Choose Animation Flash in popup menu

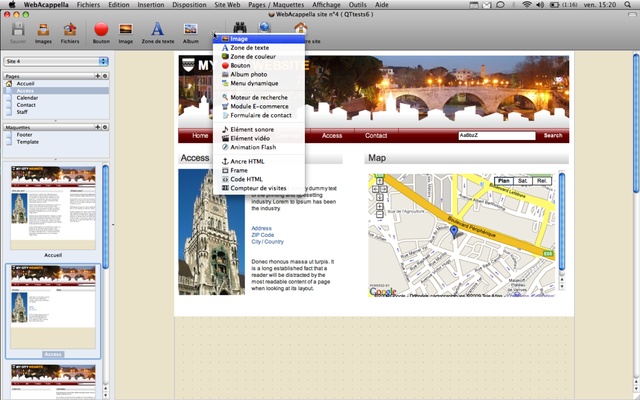[x=259, y=147]
